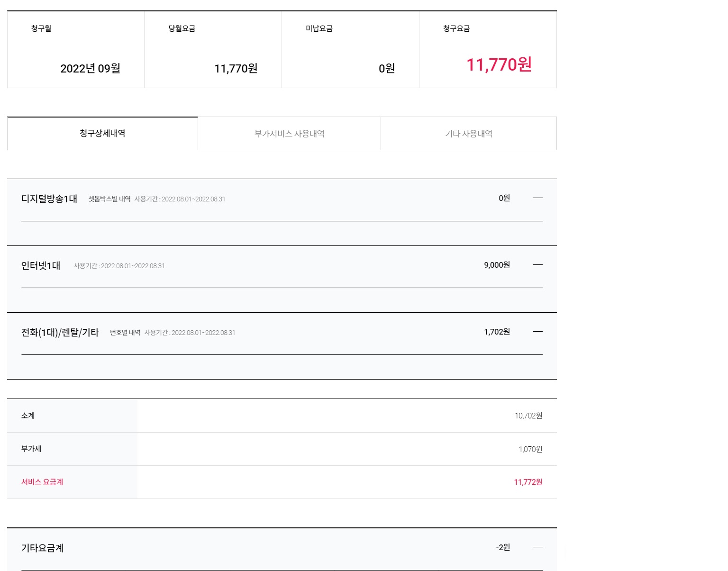Open the 셋톱박스별 내역 link

[x=109, y=199]
